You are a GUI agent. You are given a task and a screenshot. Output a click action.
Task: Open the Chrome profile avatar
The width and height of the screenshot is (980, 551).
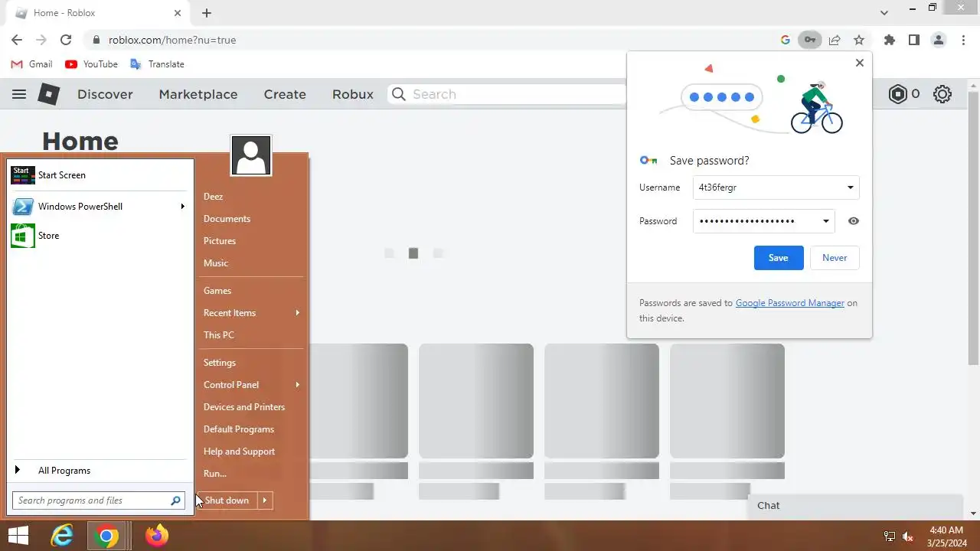pyautogui.click(x=938, y=40)
